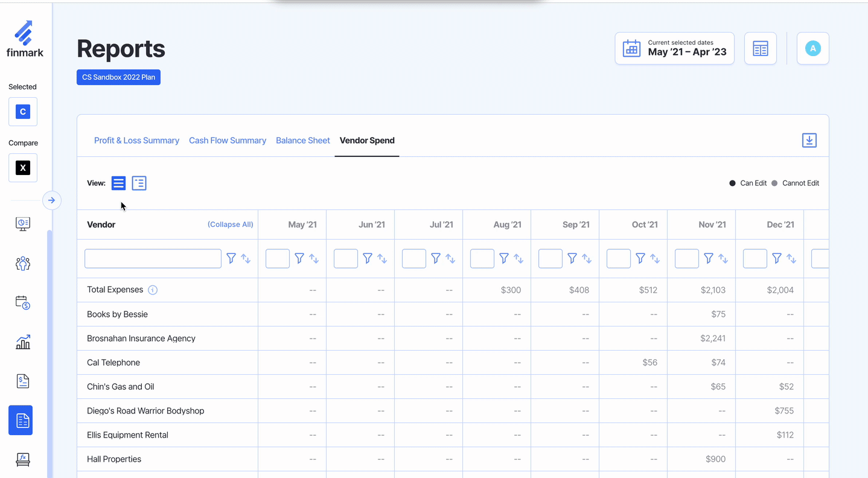Sort the Vendor column with arrows icon
The image size is (868, 478).
pyautogui.click(x=246, y=258)
